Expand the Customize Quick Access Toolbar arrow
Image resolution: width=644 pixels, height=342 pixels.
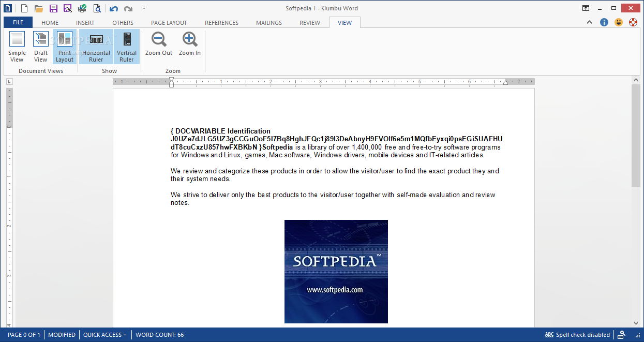[144, 8]
